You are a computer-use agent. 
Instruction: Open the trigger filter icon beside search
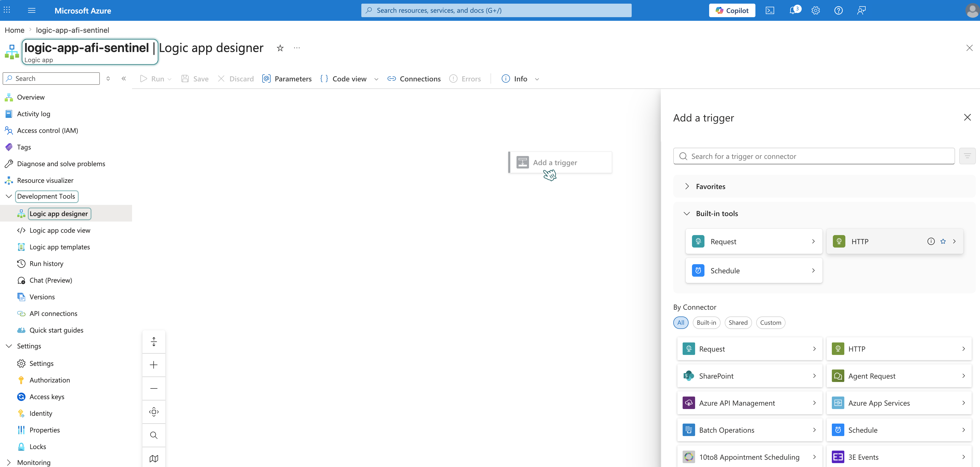click(x=968, y=156)
